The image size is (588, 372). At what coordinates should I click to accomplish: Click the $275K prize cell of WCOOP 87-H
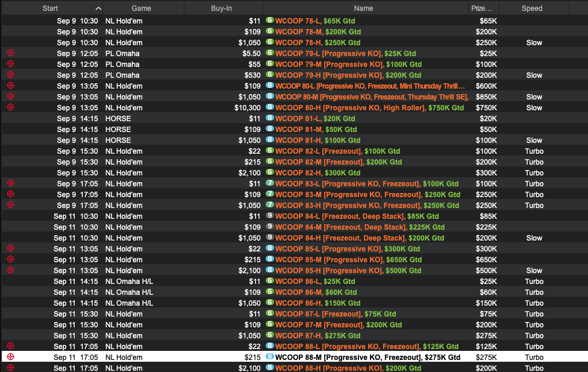point(486,336)
